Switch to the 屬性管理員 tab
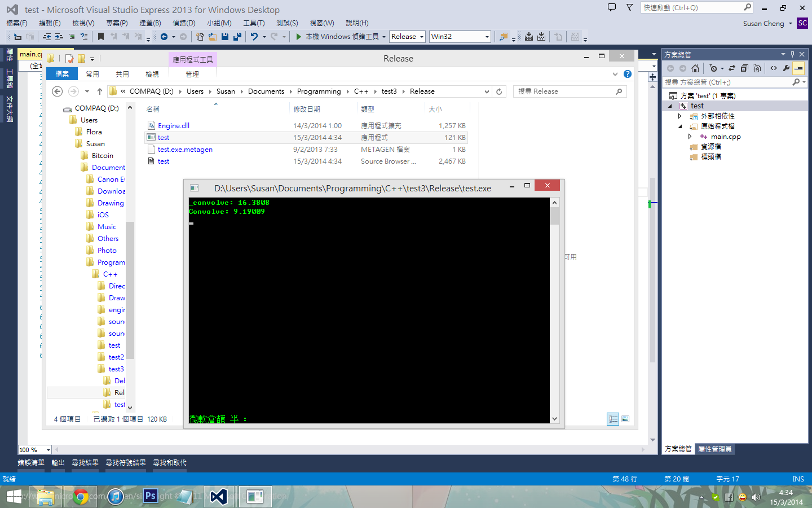This screenshot has height=508, width=812. click(714, 449)
